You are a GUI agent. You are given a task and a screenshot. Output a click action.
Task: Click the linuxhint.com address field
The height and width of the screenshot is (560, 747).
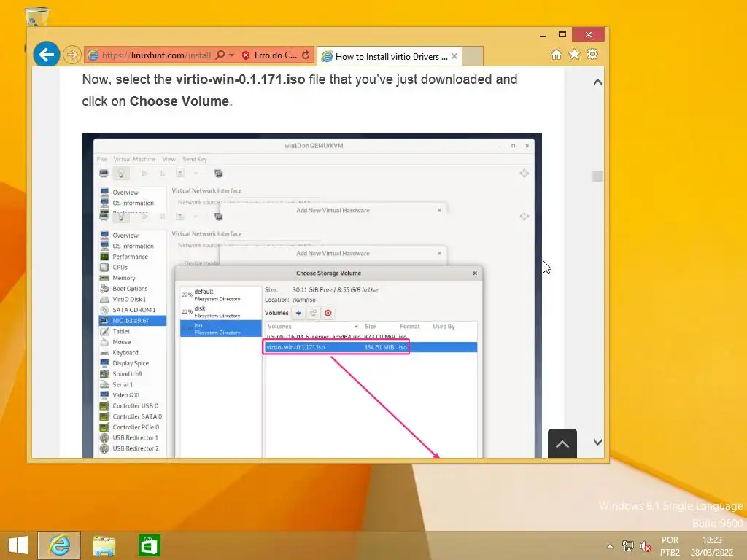[x=156, y=55]
